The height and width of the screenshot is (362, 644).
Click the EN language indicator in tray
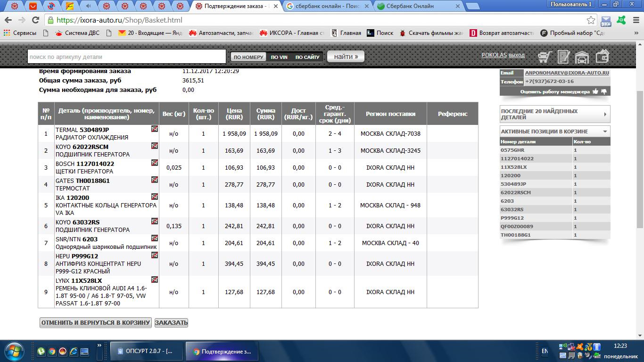[x=545, y=351]
